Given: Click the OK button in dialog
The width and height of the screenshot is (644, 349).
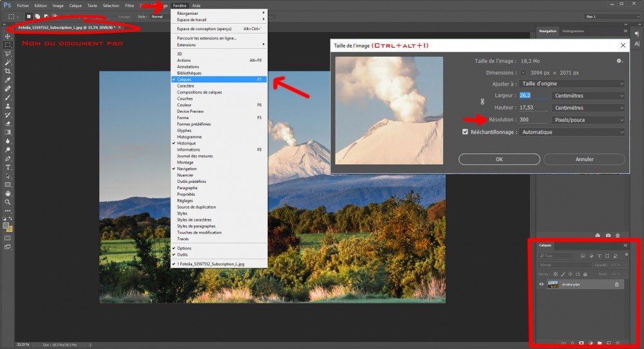Looking at the screenshot, I should pyautogui.click(x=499, y=159).
